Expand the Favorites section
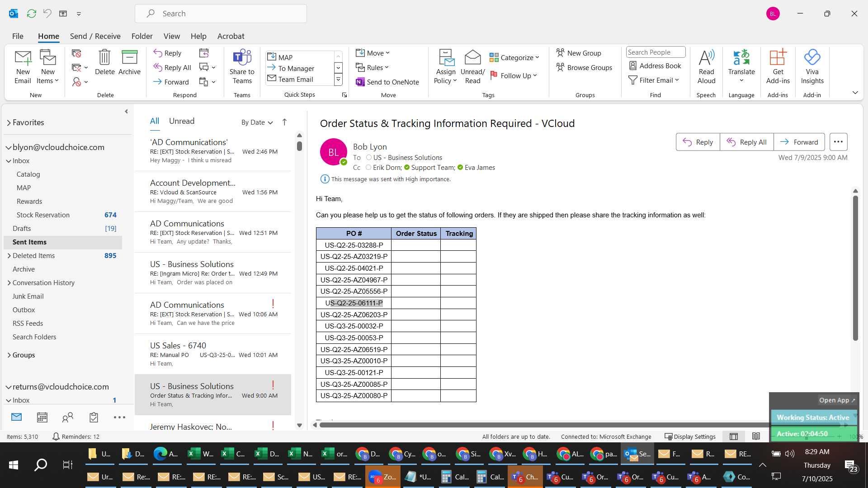Screen dimensions: 868x488 (x=9, y=122)
